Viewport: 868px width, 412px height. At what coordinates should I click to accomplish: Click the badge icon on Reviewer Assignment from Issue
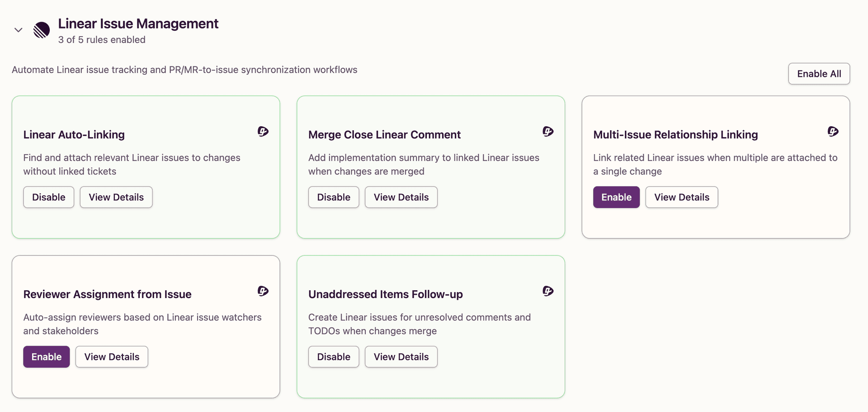coord(262,291)
